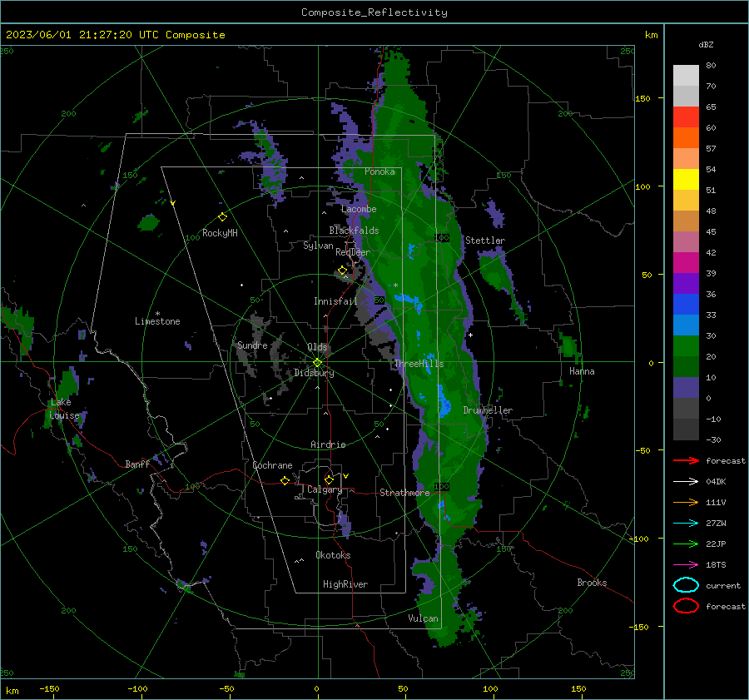The height and width of the screenshot is (700, 749).
Task: Click the bright green 30 dBZ legend swatch
Action: point(686,346)
